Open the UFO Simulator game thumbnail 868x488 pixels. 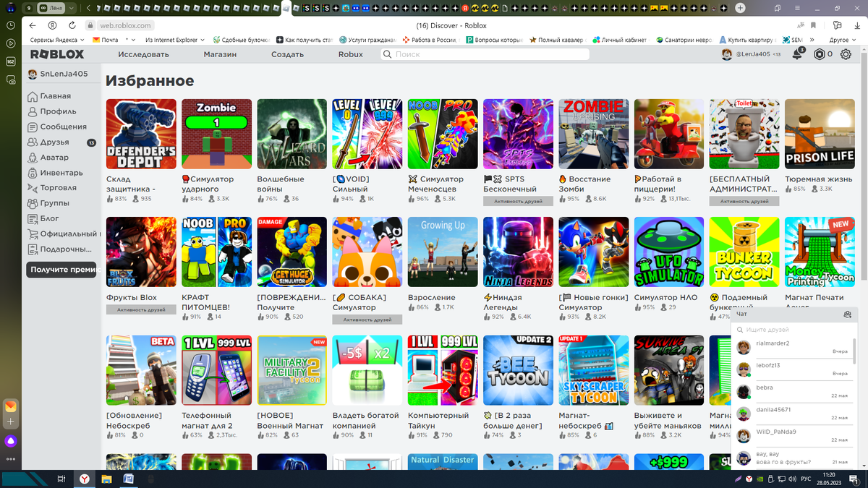click(669, 252)
